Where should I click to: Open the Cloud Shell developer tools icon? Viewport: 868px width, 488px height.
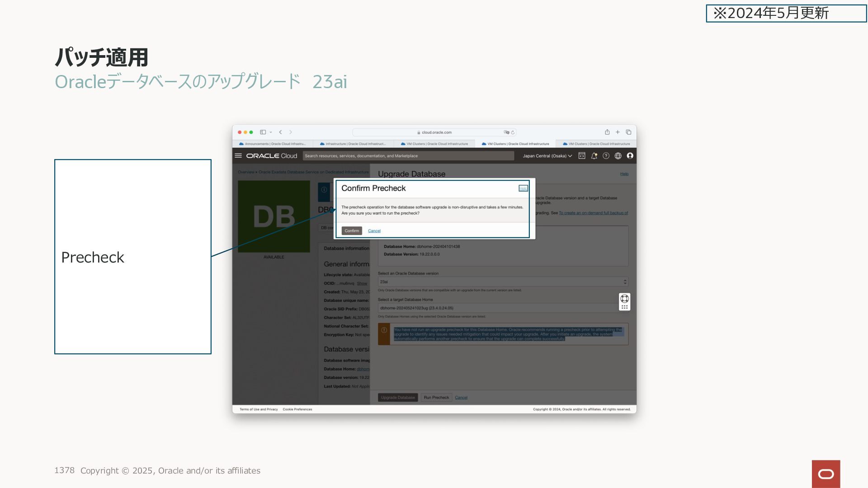pyautogui.click(x=582, y=155)
